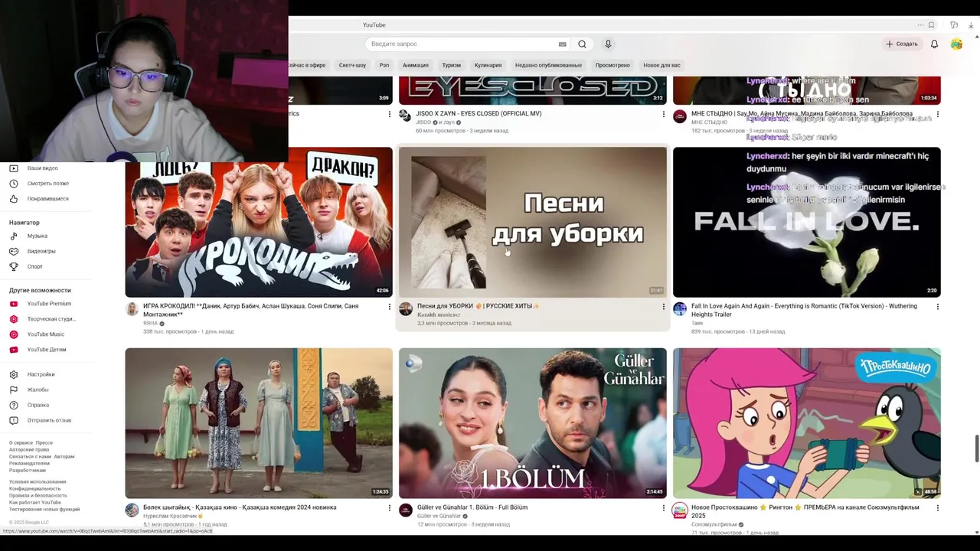Open YouTube Premium icon

pyautogui.click(x=13, y=304)
